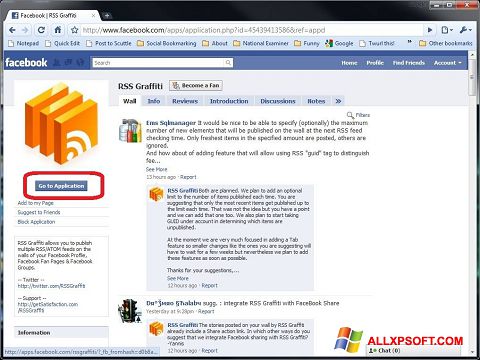Go back with the browser back arrow
480x360 pixels.
pos(12,30)
